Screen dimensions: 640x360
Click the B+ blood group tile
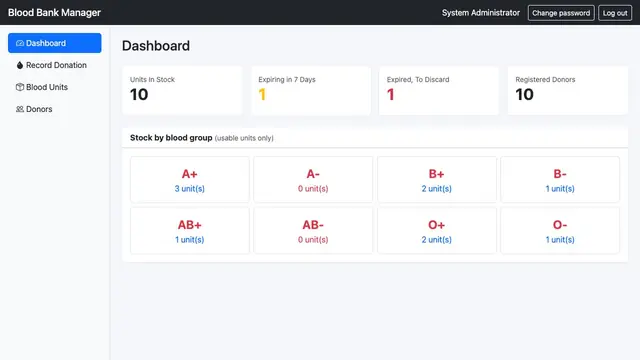[437, 180]
